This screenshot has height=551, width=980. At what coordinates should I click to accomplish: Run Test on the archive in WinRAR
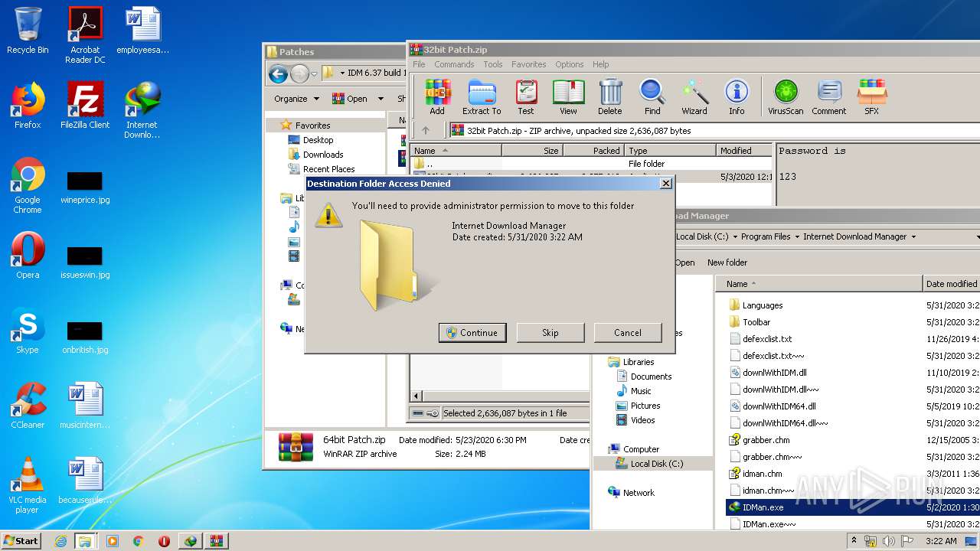[x=526, y=97]
